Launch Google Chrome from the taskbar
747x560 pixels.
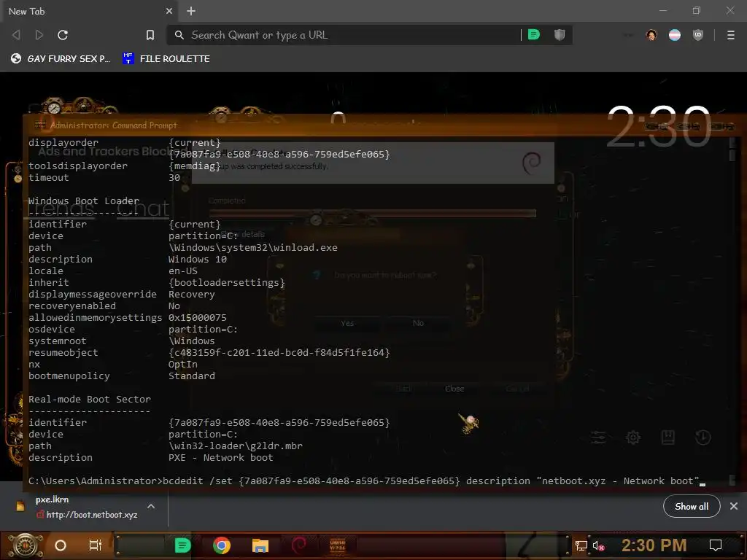click(222, 545)
